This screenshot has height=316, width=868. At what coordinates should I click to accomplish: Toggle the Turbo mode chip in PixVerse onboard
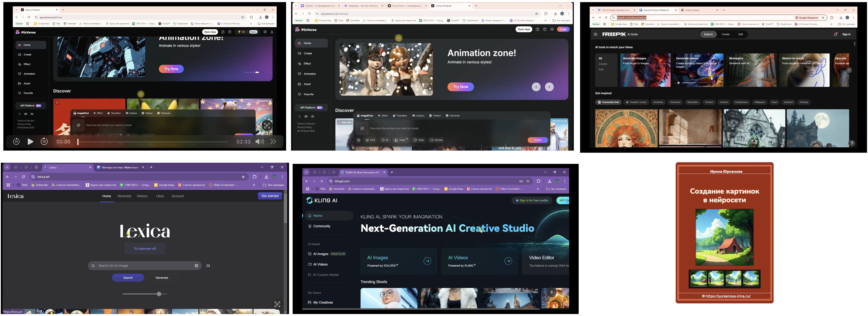[401, 140]
